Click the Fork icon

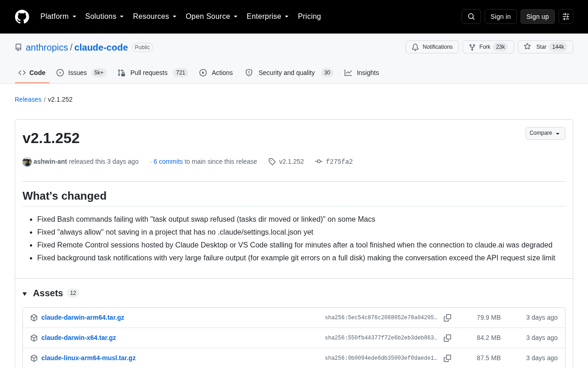tap(472, 47)
